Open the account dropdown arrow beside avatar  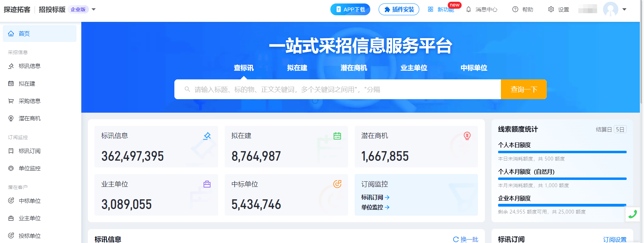point(624,9)
